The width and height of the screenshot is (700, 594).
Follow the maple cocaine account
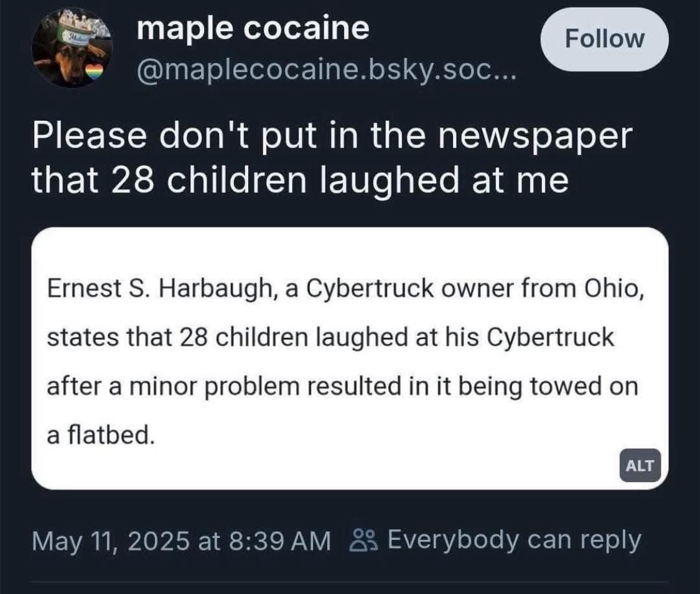point(604,39)
